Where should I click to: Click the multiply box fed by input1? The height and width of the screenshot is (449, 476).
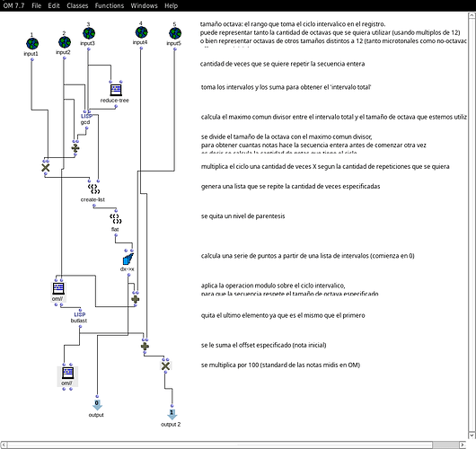point(46,167)
